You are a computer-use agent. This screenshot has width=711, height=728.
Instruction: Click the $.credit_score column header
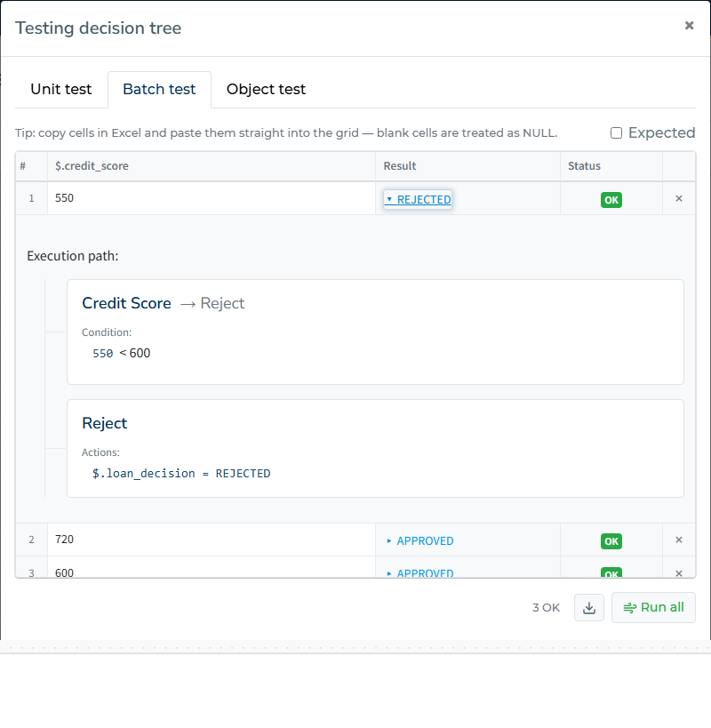click(92, 165)
